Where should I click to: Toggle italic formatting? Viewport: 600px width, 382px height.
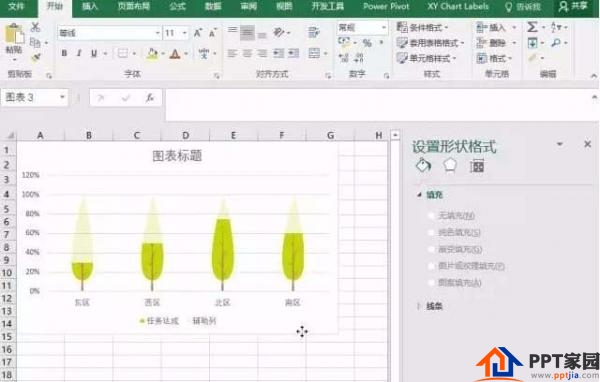79,53
